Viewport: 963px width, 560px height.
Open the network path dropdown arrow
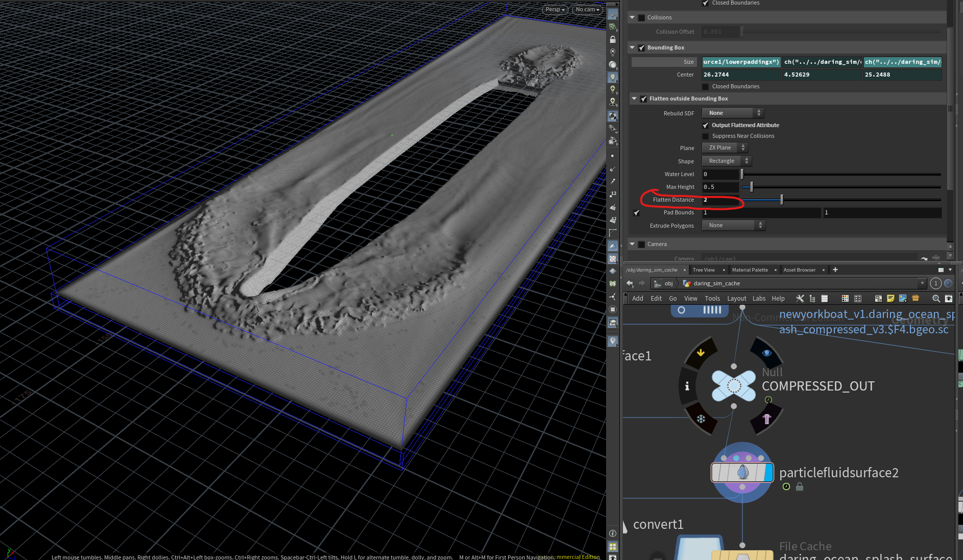tap(922, 283)
